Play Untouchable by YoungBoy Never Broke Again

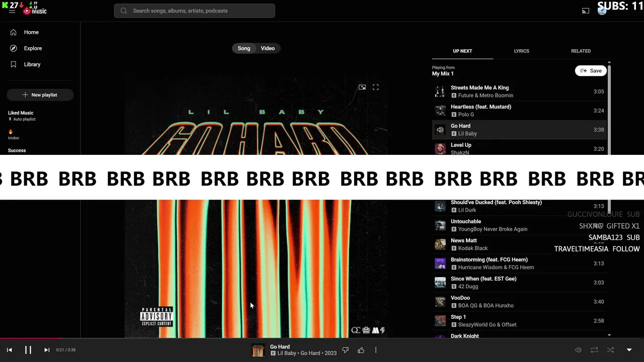point(518,225)
